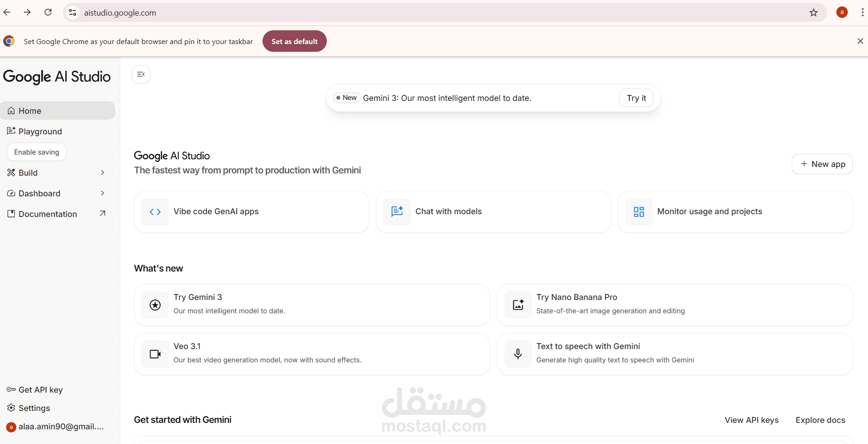
Task: Expand the Dashboard chevron
Action: point(102,193)
